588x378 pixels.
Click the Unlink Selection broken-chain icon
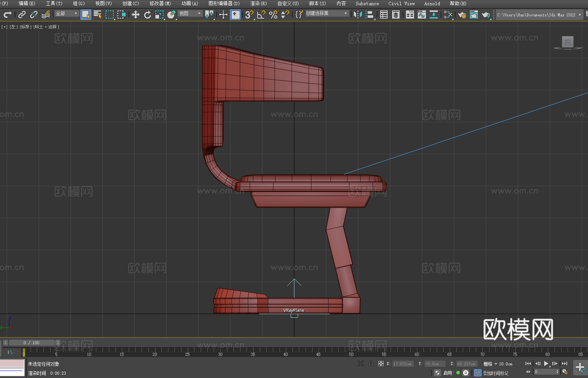tap(34, 14)
